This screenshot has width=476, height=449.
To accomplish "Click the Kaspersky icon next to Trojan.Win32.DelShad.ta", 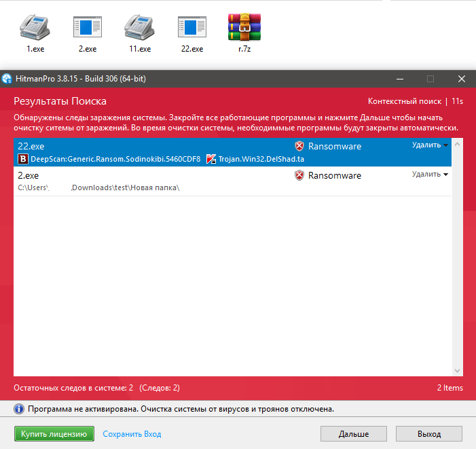I will coord(211,159).
